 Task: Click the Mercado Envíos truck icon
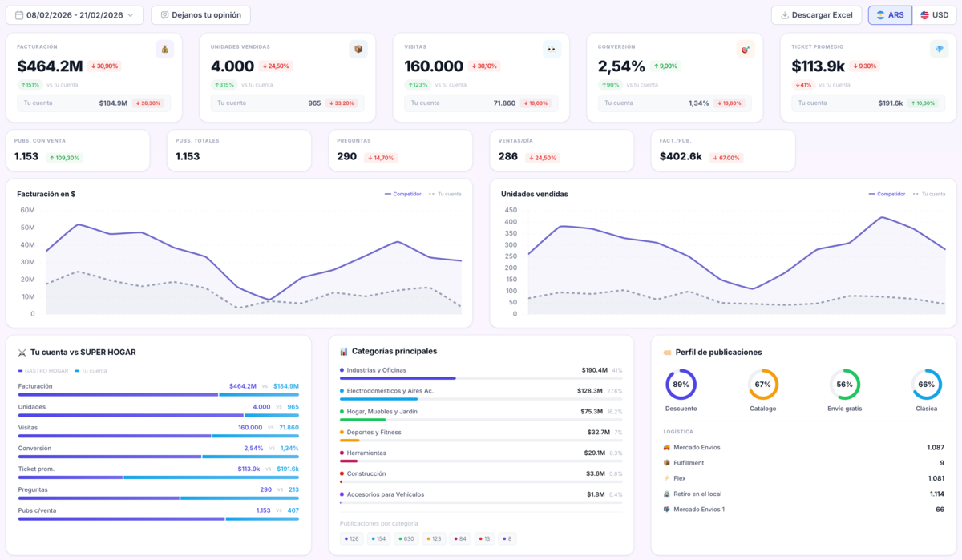point(667,447)
